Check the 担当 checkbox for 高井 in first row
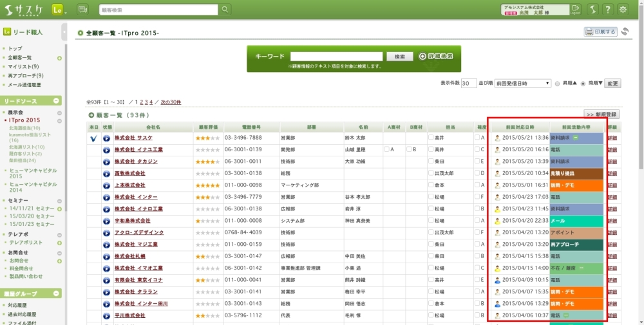Viewport: 644px width, 325px height. point(431,138)
